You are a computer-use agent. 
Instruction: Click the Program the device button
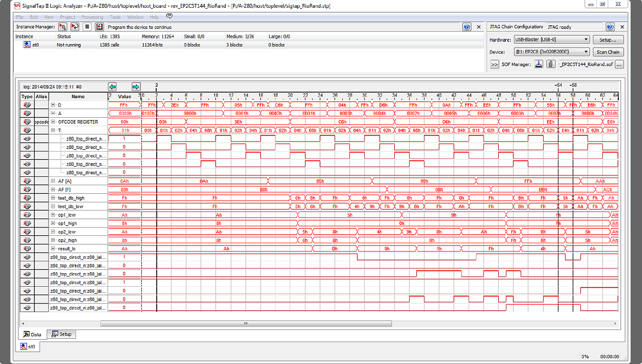point(100,27)
